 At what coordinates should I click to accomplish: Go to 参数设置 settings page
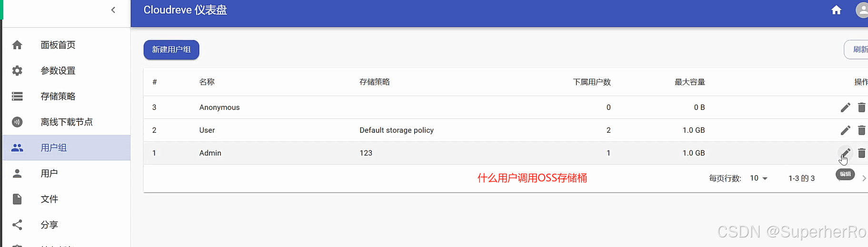click(58, 70)
